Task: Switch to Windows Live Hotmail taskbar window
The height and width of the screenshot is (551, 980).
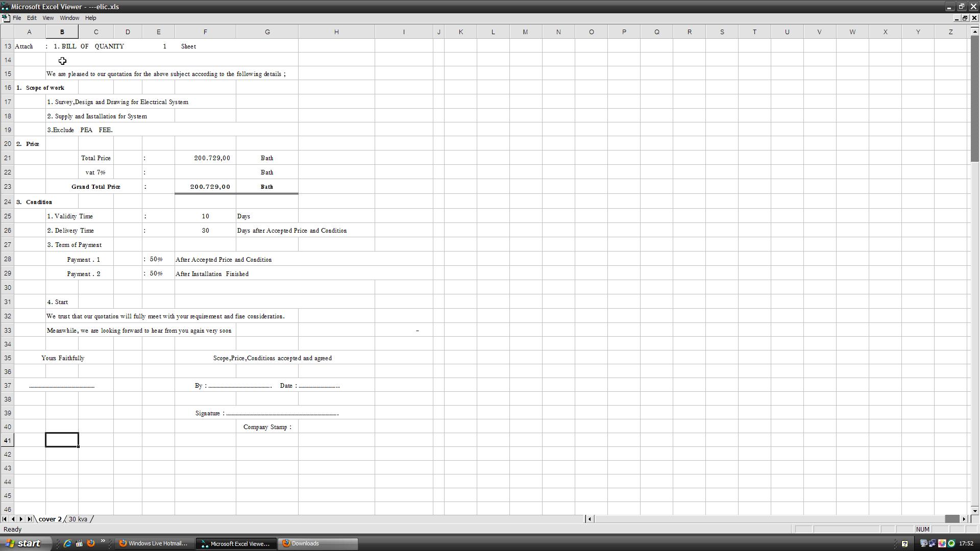Action: tap(154, 543)
